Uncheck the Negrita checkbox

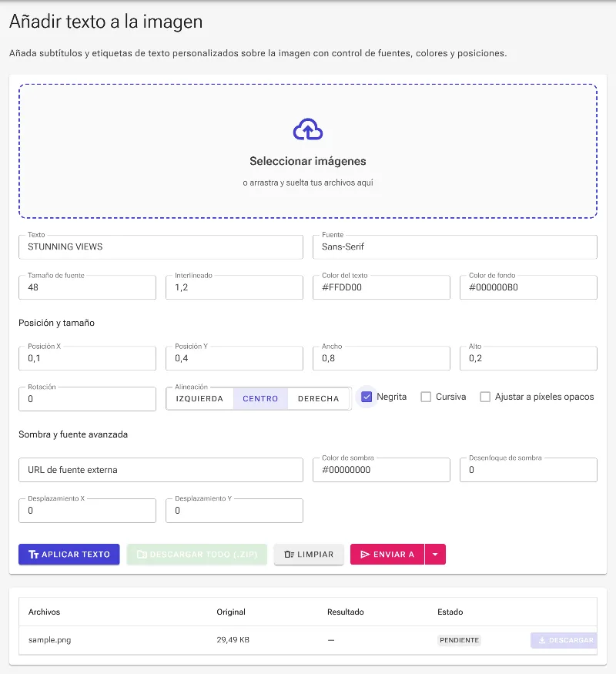tap(367, 397)
